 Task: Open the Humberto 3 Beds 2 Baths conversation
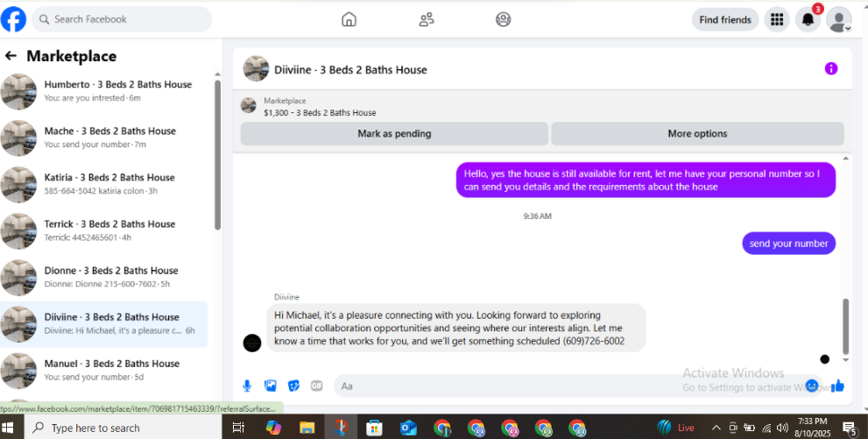point(105,91)
